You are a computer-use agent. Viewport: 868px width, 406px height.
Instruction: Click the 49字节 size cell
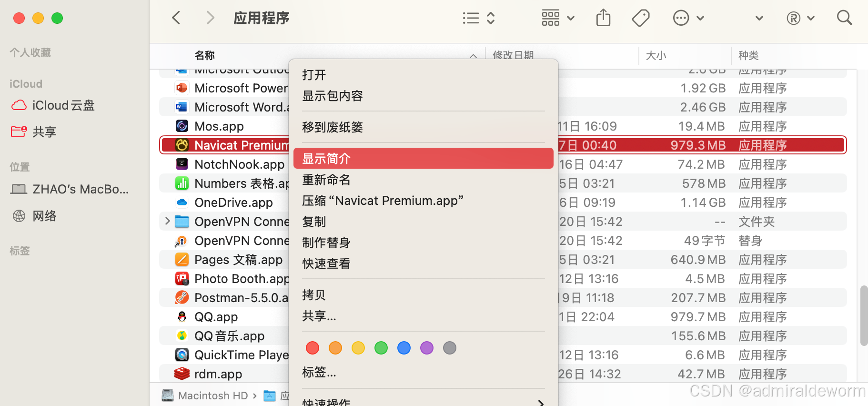coord(705,241)
